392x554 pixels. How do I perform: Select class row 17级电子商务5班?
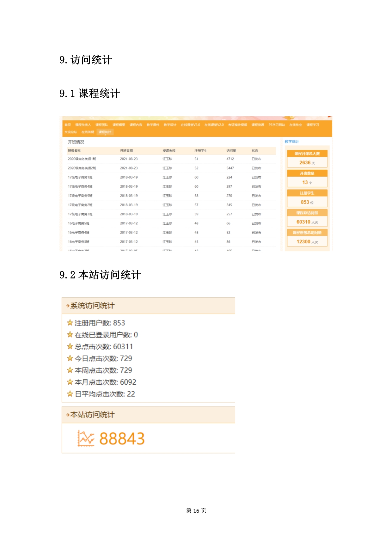[x=171, y=196]
